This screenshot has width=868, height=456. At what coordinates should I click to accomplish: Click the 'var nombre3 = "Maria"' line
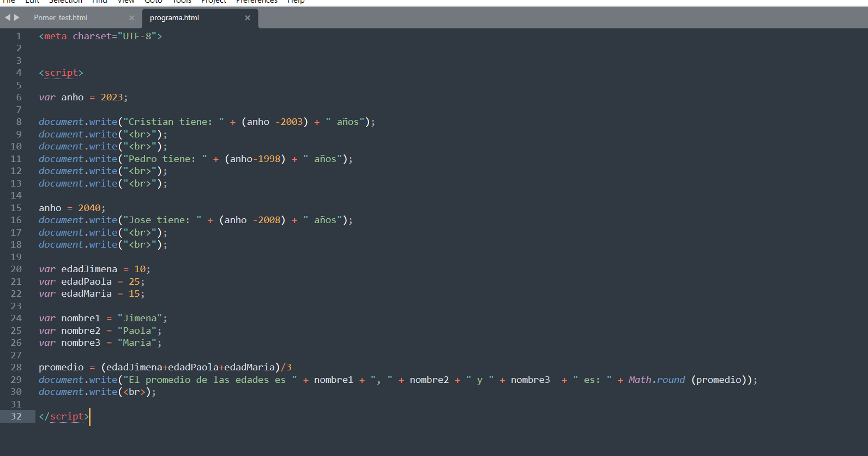click(100, 343)
